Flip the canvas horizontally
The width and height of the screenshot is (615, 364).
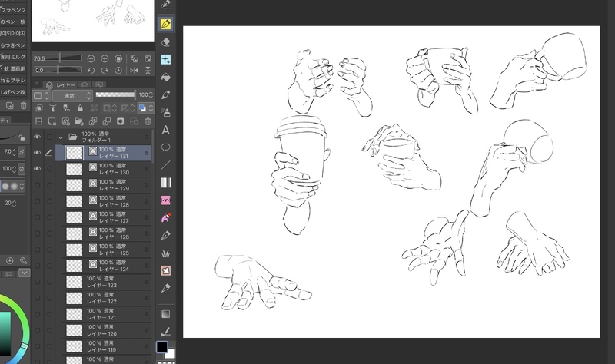[134, 71]
